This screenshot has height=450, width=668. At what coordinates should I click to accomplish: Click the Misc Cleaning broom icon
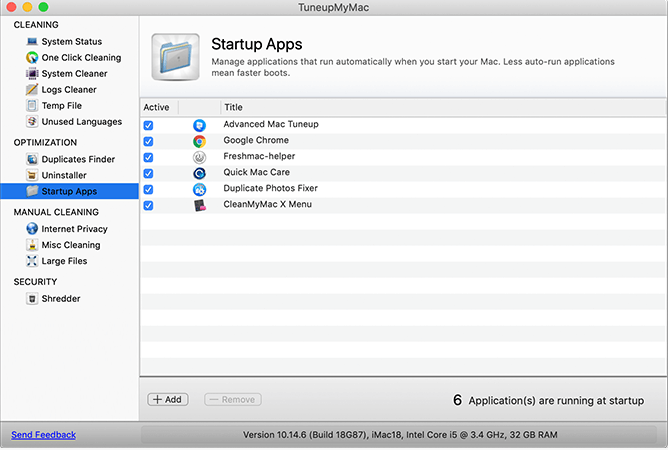click(32, 245)
